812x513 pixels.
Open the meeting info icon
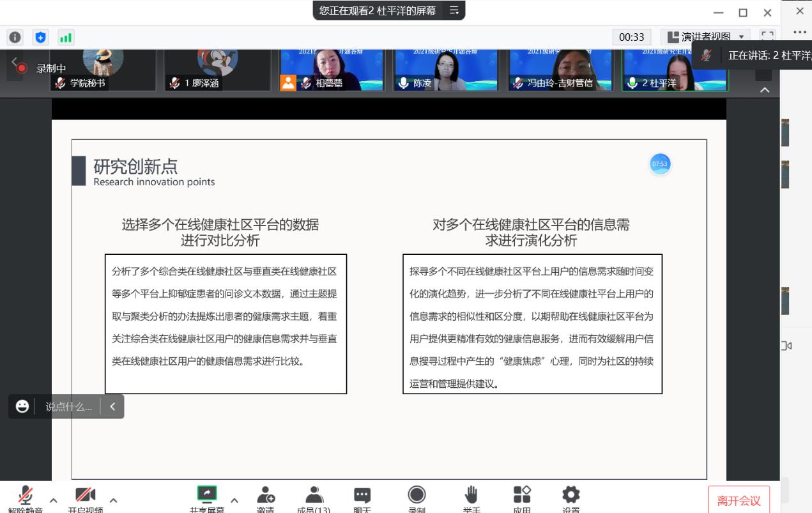[14, 38]
